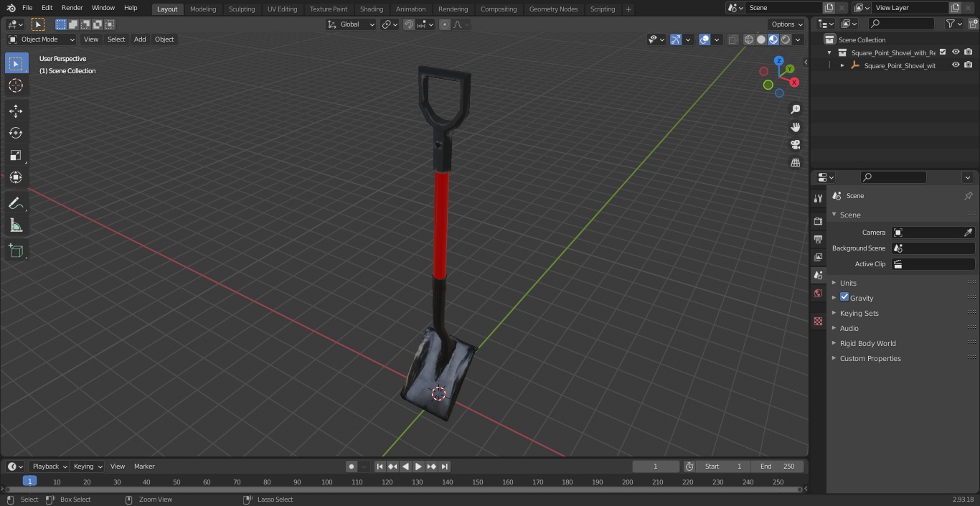This screenshot has height=506, width=980.
Task: Open the File menu
Action: coord(27,8)
